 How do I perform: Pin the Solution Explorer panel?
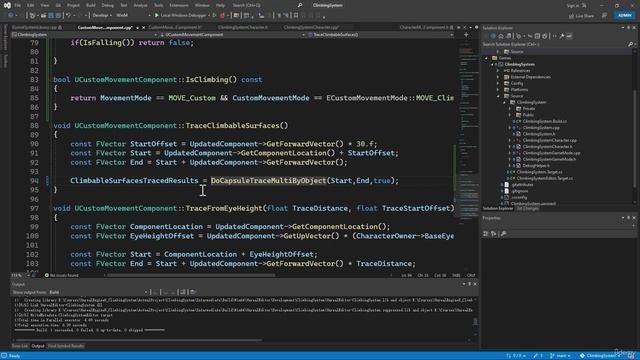tap(628, 28)
